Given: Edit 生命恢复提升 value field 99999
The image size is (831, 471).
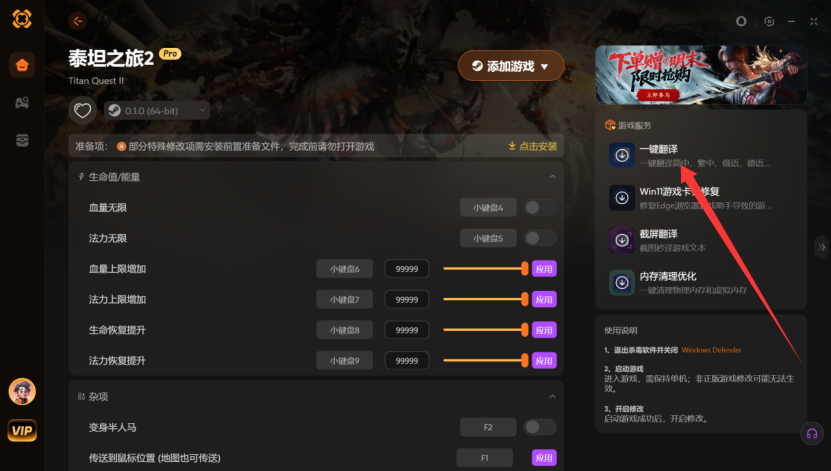Looking at the screenshot, I should click(406, 331).
